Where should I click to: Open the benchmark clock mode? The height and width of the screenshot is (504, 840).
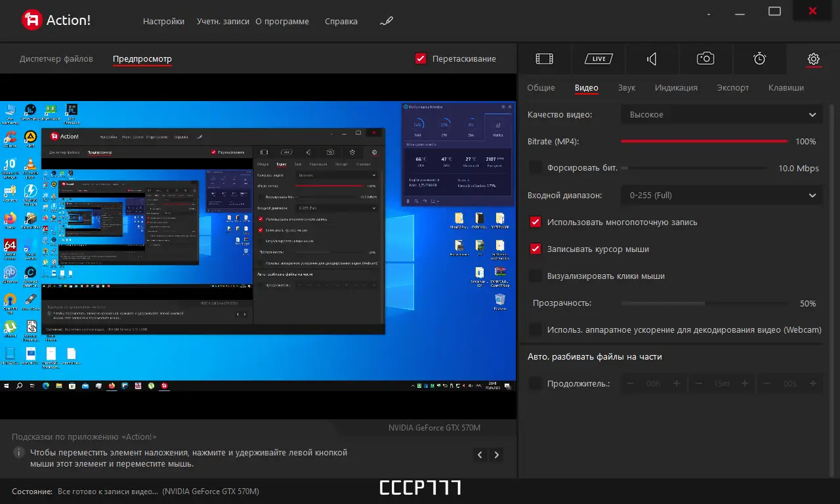[759, 58]
